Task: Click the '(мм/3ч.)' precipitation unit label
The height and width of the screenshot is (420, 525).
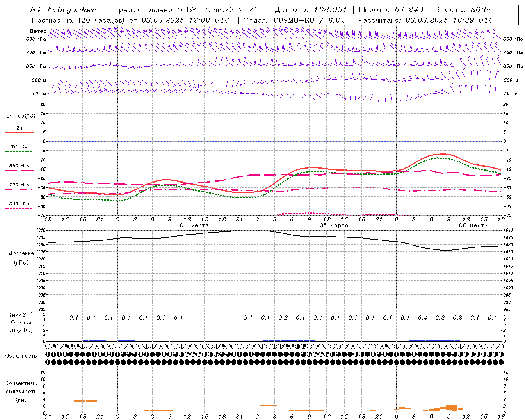Action: click(21, 315)
